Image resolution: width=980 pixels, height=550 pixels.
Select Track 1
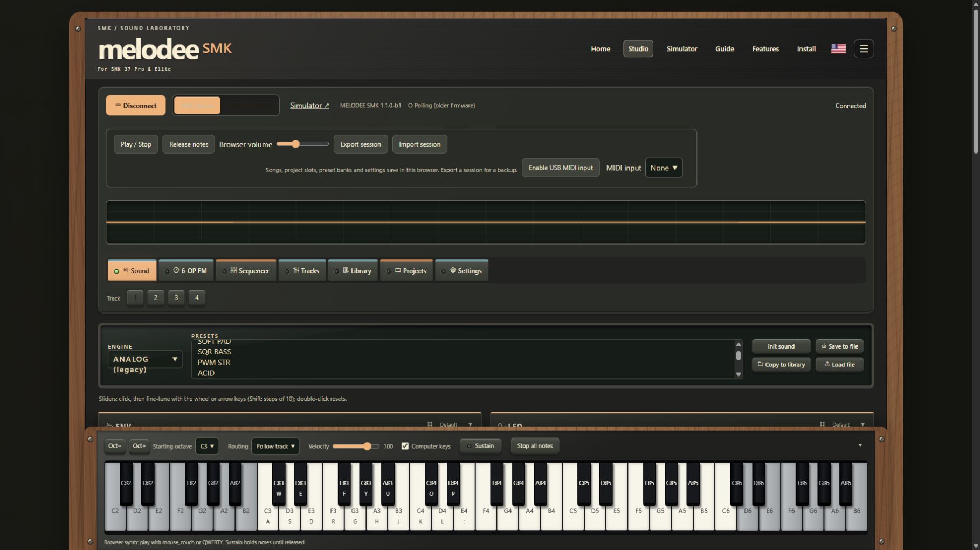pyautogui.click(x=135, y=297)
